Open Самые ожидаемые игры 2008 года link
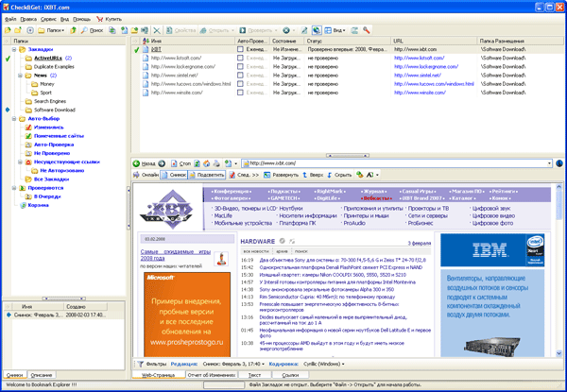The image size is (567, 392). click(176, 255)
